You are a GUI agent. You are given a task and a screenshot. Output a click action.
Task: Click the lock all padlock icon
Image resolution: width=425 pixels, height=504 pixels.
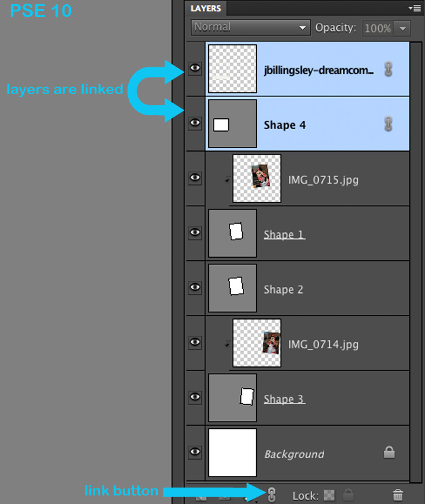click(348, 495)
